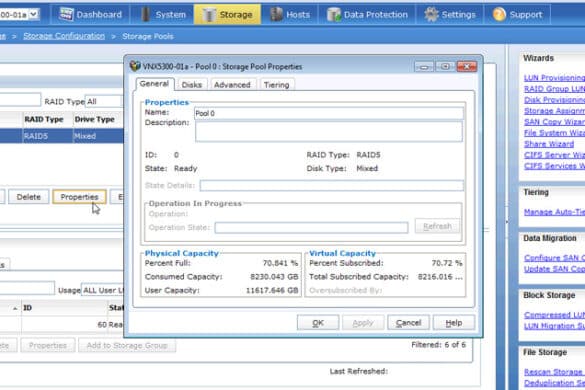Open the Storage Configuration breadcrumb link
This screenshot has width=585, height=390.
click(64, 36)
